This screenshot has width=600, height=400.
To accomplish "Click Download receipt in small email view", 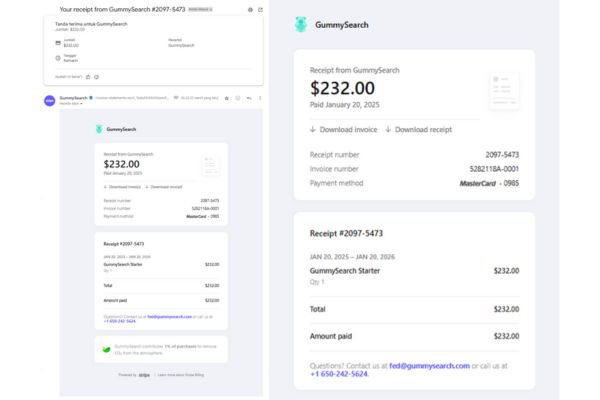I will [166, 187].
